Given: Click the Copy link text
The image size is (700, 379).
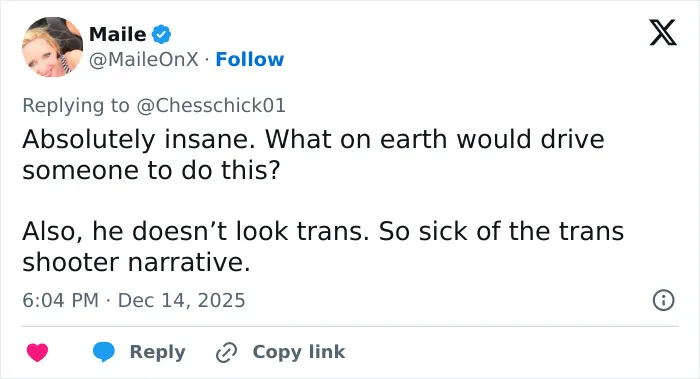Looking at the screenshot, I should pyautogui.click(x=299, y=352).
